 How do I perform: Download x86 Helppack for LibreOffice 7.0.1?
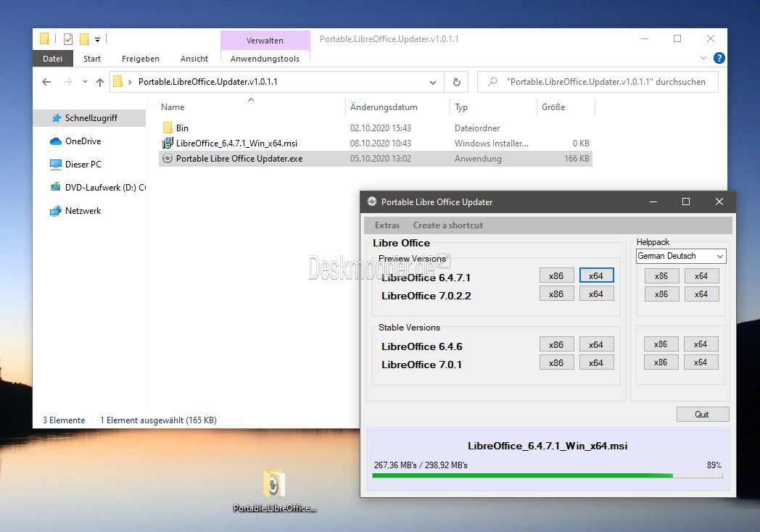click(661, 362)
